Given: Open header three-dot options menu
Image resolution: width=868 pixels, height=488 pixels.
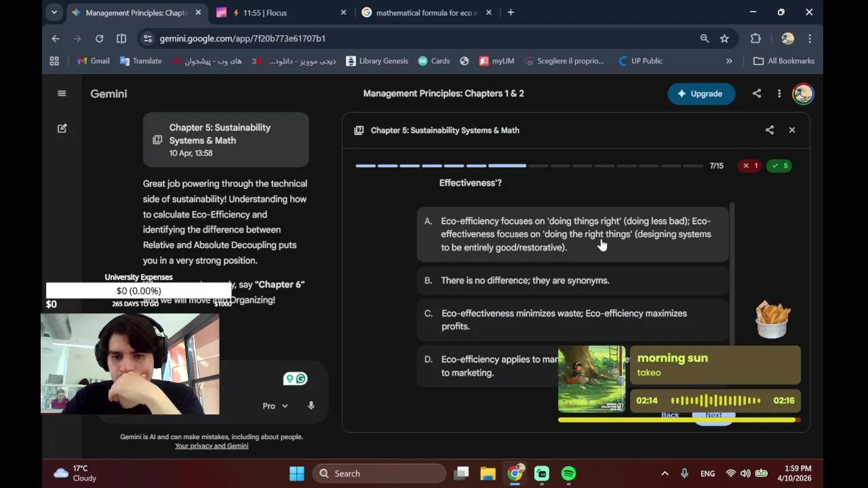Looking at the screenshot, I should coord(779,94).
